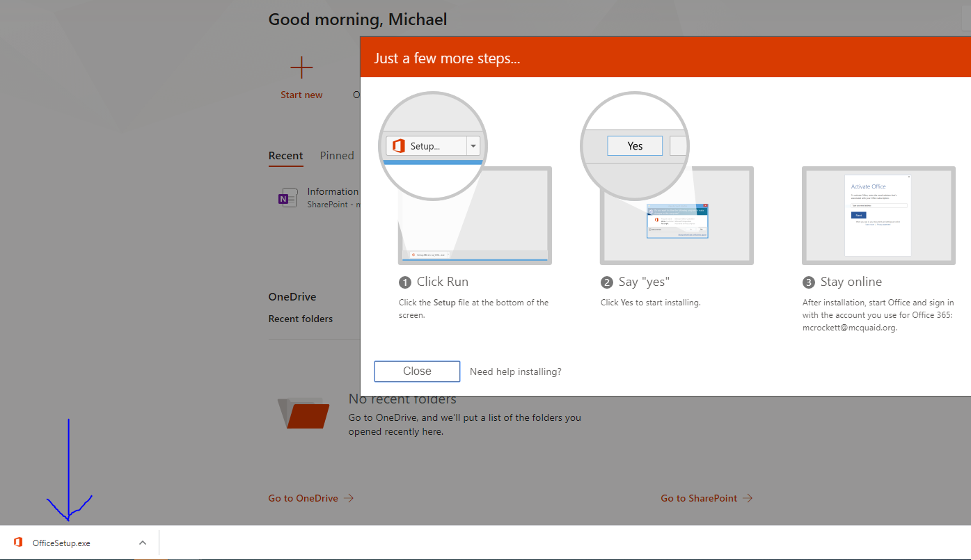Switch to the Pinned tab
The width and height of the screenshot is (971, 560).
[337, 156]
